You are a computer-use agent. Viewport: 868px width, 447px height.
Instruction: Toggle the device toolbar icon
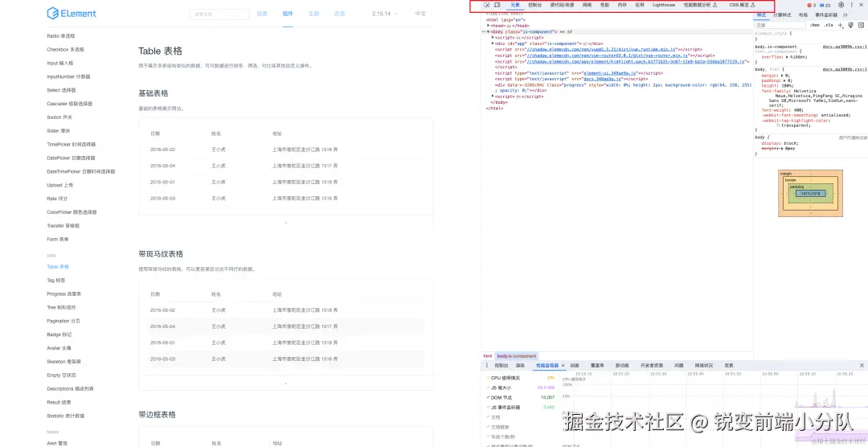point(497,5)
